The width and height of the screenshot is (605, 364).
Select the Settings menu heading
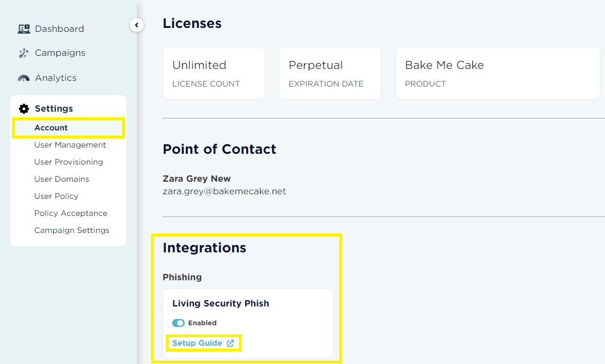[x=54, y=109]
